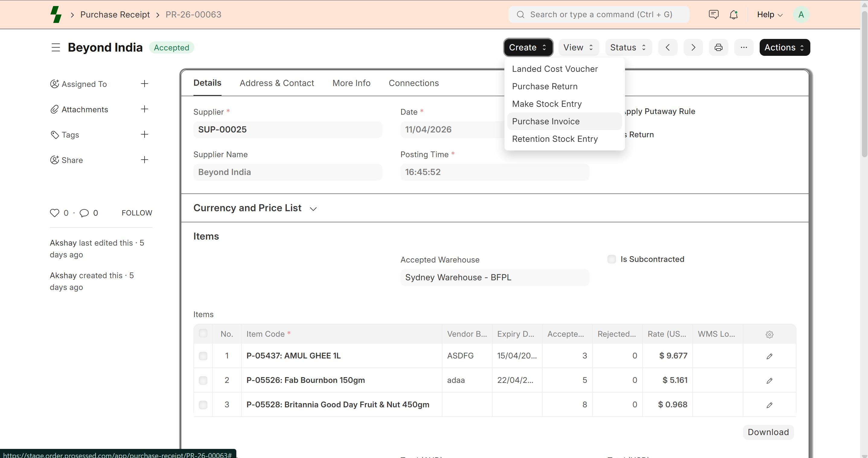Edit row for AMUL GHEE 1L

coord(769,356)
